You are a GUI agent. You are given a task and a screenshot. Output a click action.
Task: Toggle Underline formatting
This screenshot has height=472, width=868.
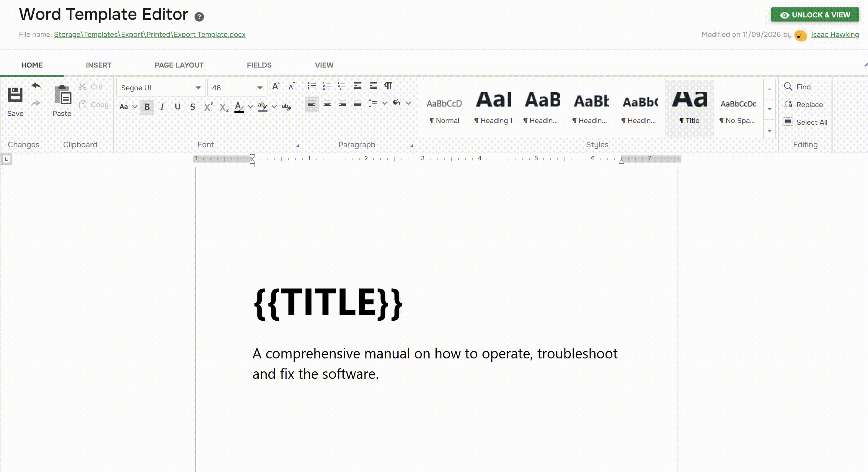click(177, 107)
